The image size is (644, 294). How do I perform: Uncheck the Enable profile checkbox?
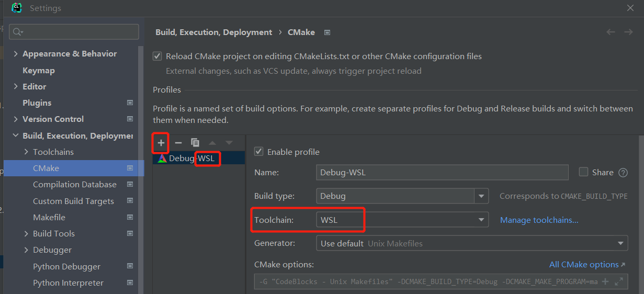[x=258, y=152]
